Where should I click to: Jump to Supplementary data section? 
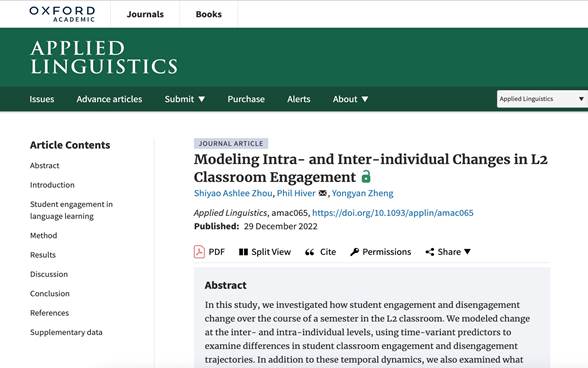pos(66,332)
